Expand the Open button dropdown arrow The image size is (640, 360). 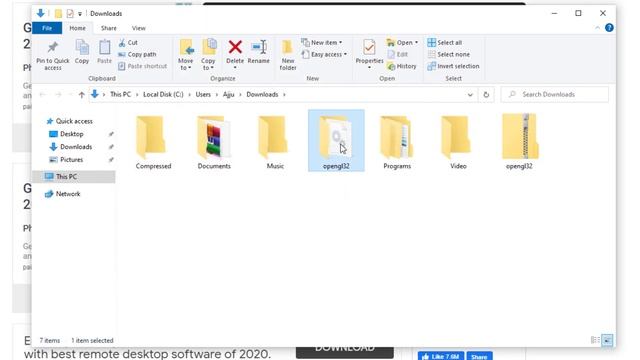[x=416, y=42]
